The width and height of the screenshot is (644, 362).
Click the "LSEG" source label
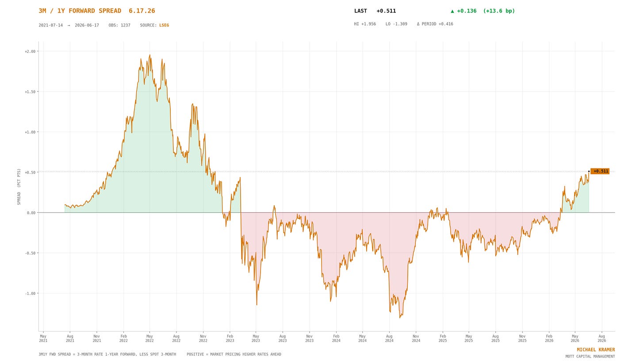(164, 25)
